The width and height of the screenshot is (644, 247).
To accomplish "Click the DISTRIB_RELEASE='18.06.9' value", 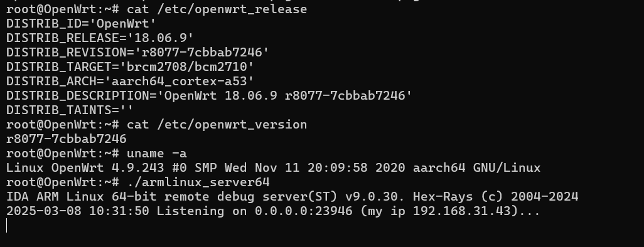I will 160,38.
